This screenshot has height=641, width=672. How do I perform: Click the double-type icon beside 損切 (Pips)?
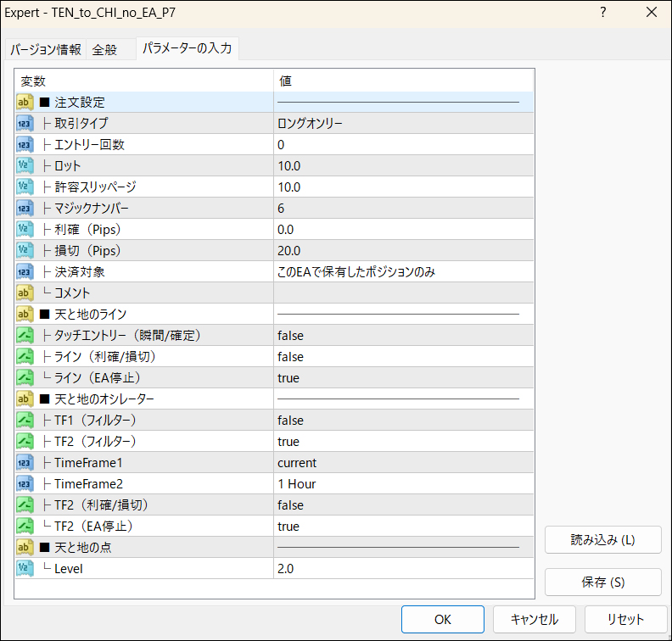coord(25,250)
